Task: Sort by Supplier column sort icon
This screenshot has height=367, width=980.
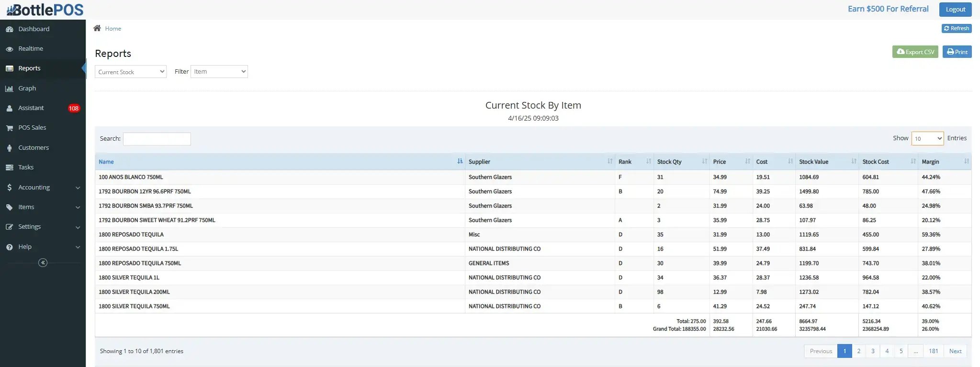Action: 609,161
